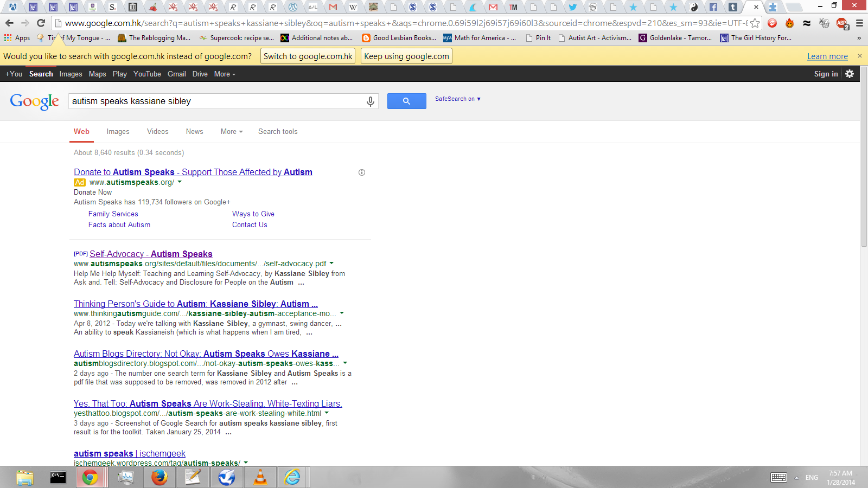Open the self-advocacy.pdf result dropdown arrow

coord(331,264)
